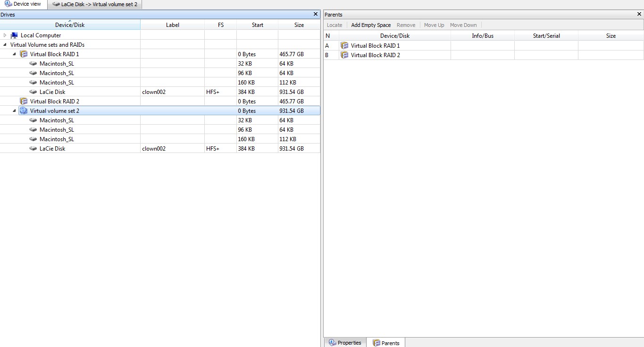Click the Start column header in Drives
Image resolution: width=644 pixels, height=347 pixels.
pos(258,25)
